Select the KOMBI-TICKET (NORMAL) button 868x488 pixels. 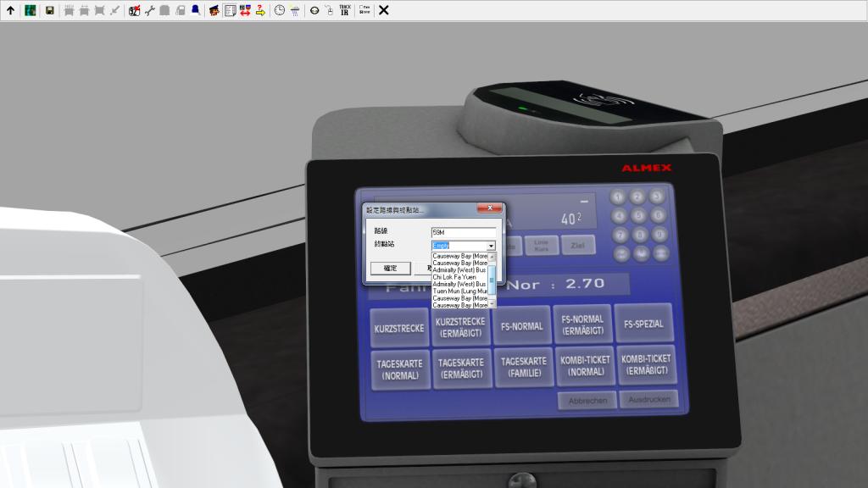(x=585, y=365)
